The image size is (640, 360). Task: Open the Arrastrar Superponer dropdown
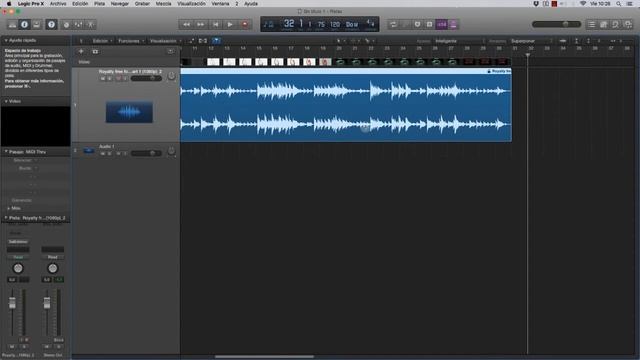pos(531,41)
